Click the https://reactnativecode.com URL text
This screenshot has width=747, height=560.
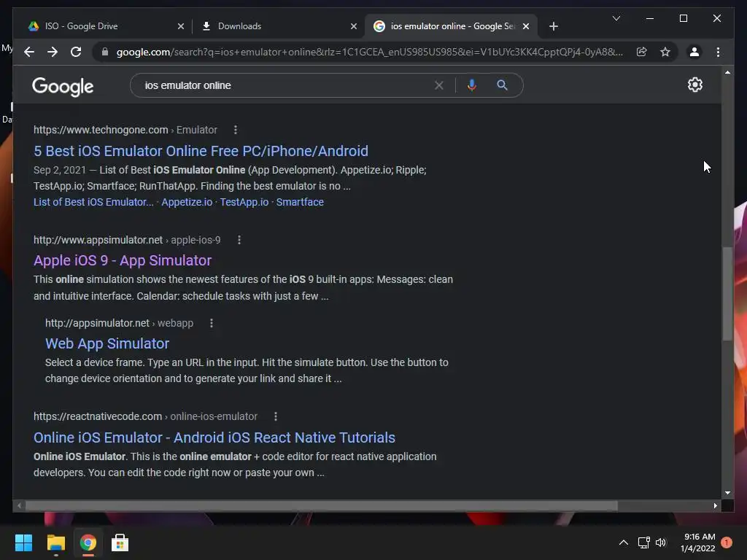coord(98,416)
